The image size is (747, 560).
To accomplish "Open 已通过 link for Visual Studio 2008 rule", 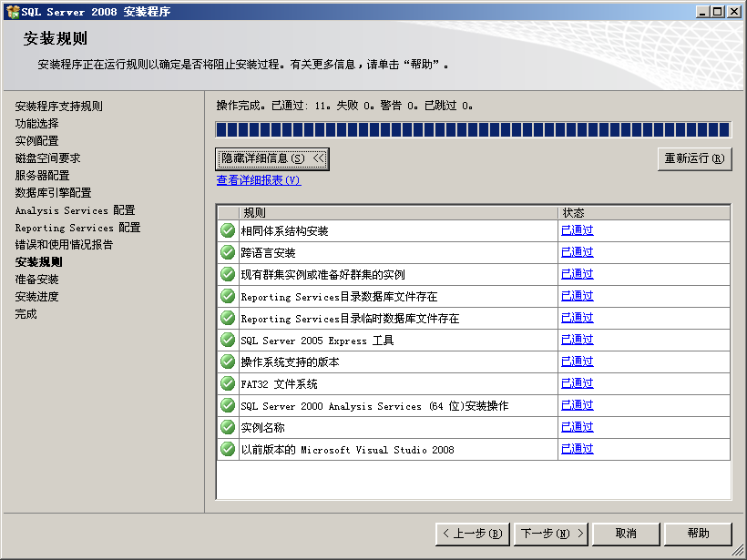I will 578,449.
